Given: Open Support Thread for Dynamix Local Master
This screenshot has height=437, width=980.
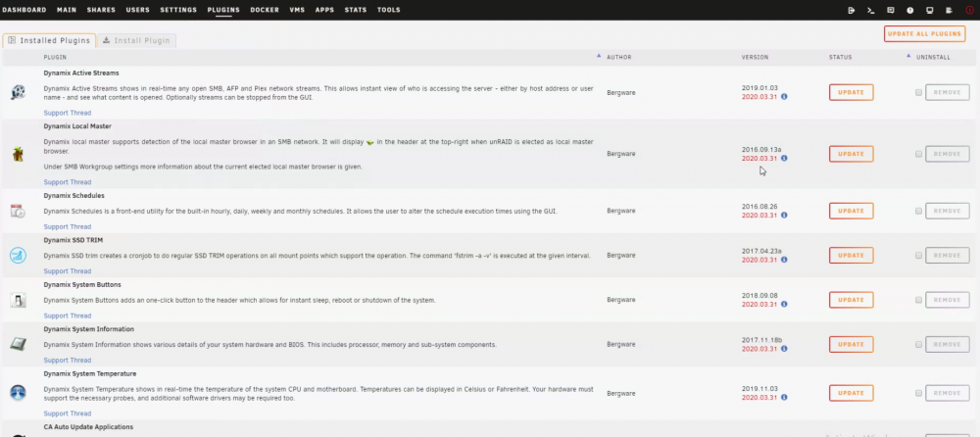Looking at the screenshot, I should (x=68, y=182).
